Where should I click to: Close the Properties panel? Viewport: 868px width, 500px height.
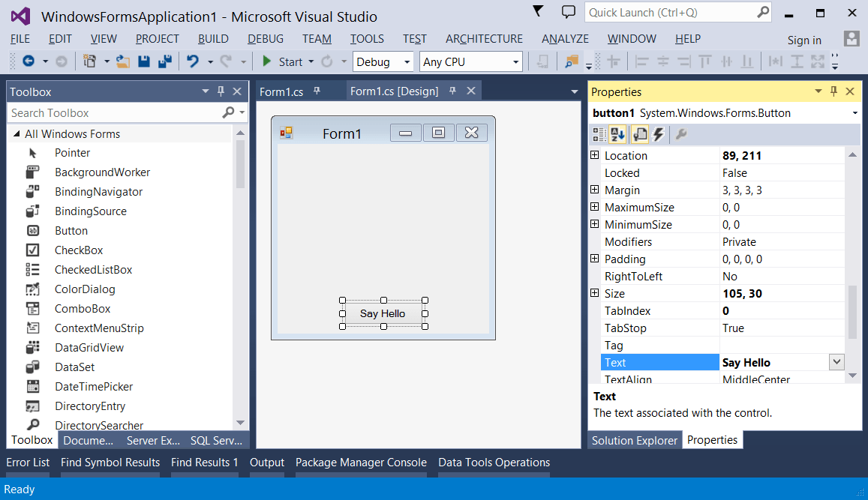click(850, 91)
